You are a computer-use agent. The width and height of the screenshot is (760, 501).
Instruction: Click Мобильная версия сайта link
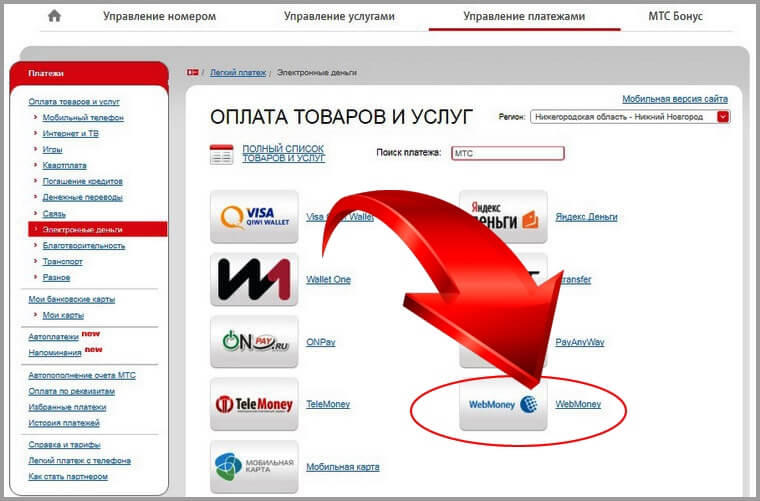tap(675, 99)
